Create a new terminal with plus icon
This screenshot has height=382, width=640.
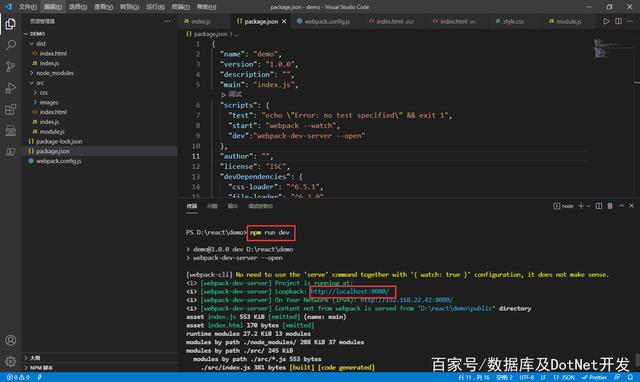pos(580,206)
